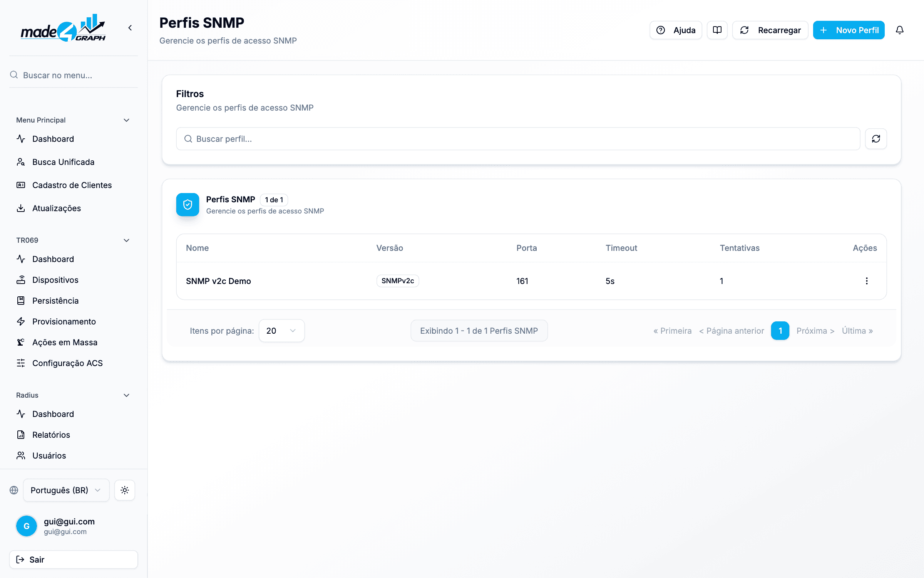
Task: Collapse the Radius section
Action: (x=126, y=395)
